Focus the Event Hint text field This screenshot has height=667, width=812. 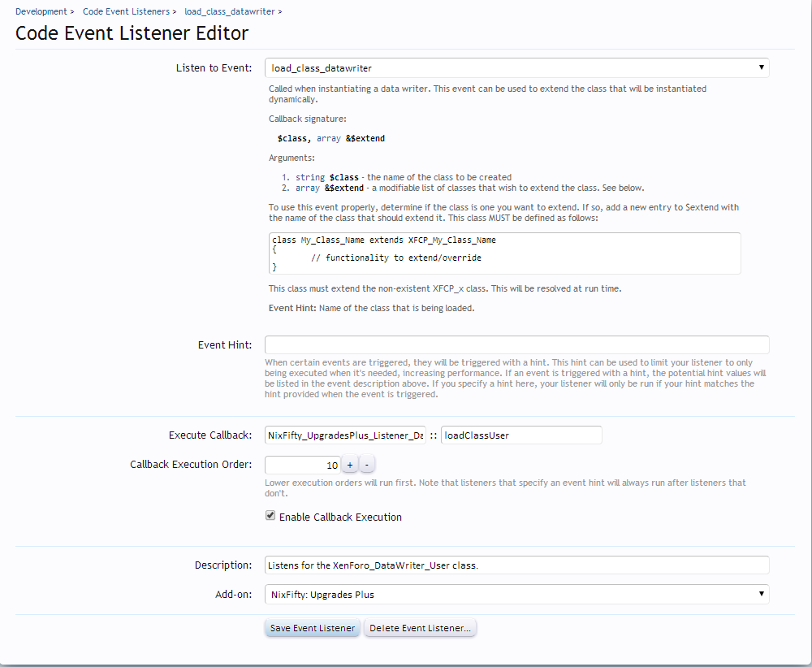(x=516, y=344)
